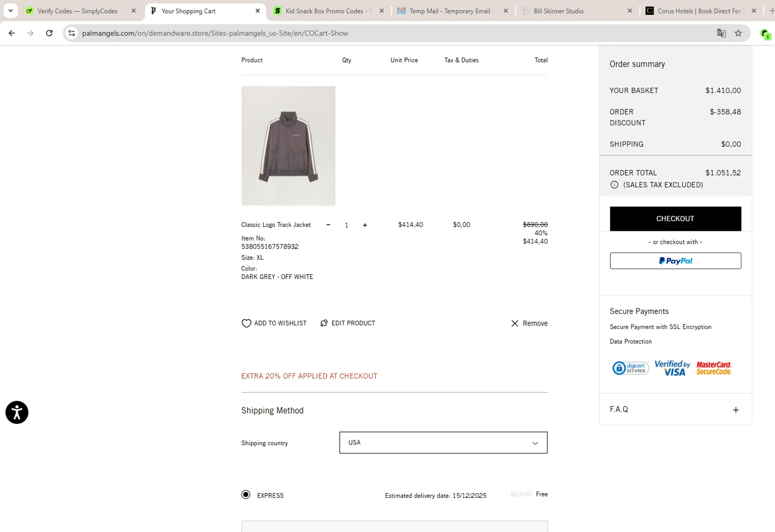Open the Shipping country USA dropdown
Image resolution: width=775 pixels, height=532 pixels.
click(443, 443)
